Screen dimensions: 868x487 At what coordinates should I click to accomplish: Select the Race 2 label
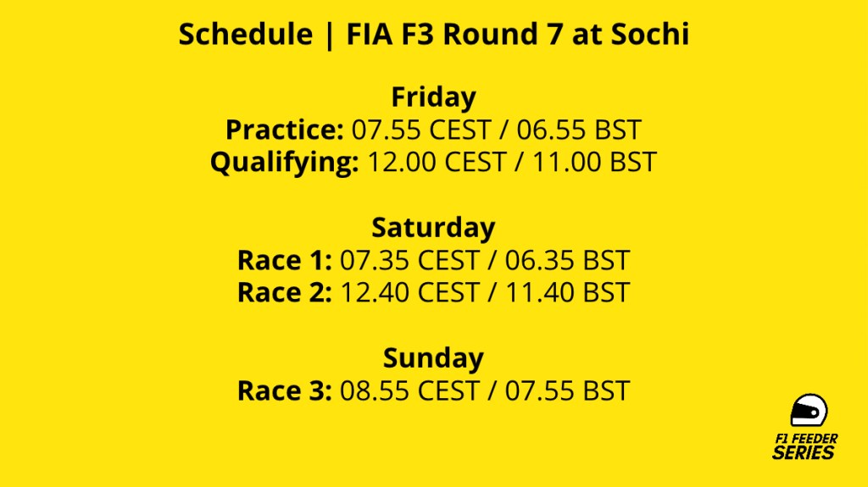(284, 292)
